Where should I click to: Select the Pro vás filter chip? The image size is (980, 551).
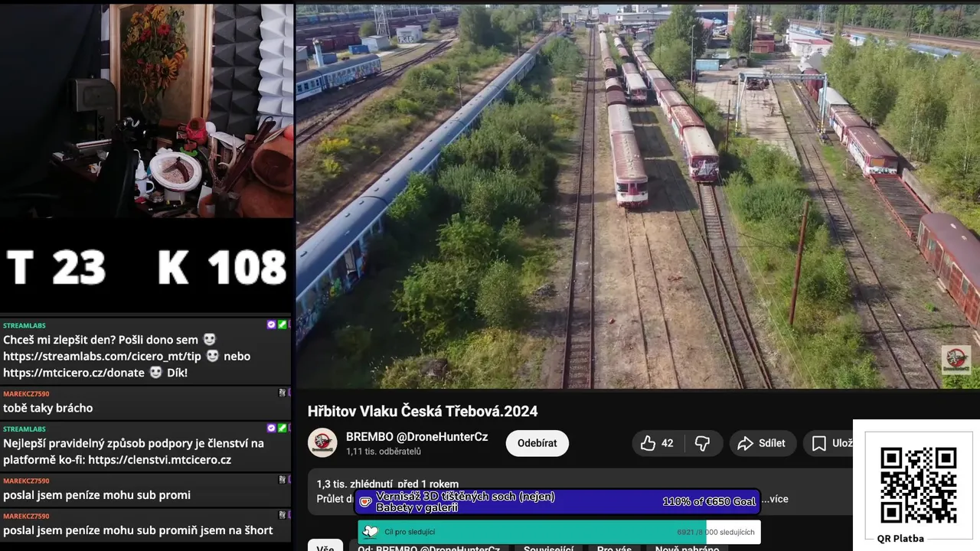pyautogui.click(x=614, y=546)
